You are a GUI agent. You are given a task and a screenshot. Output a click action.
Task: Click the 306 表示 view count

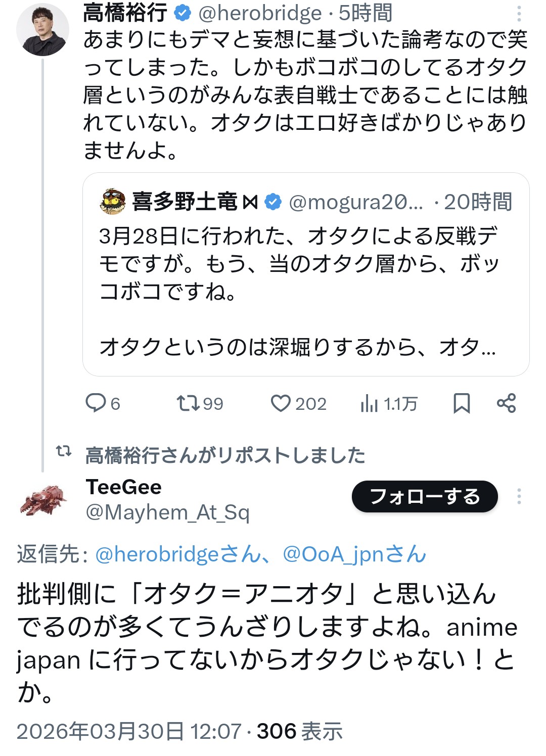[x=299, y=731]
